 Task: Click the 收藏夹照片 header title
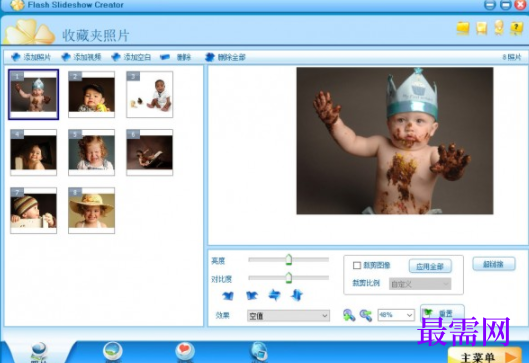(95, 35)
